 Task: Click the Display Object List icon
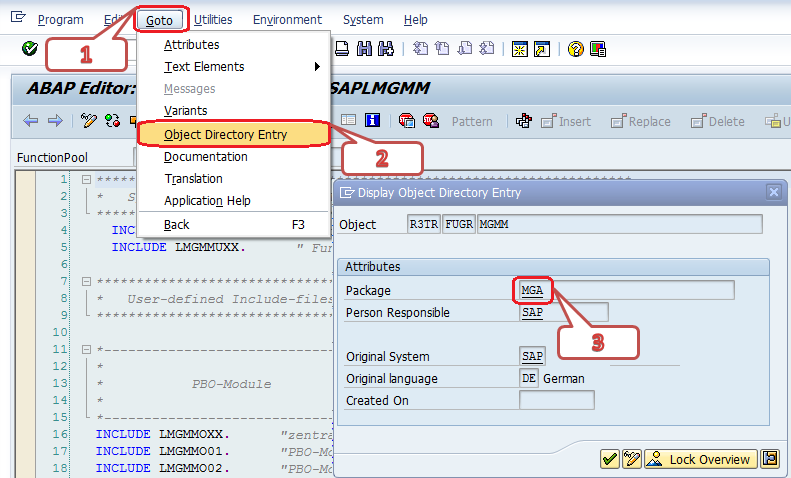[348, 120]
